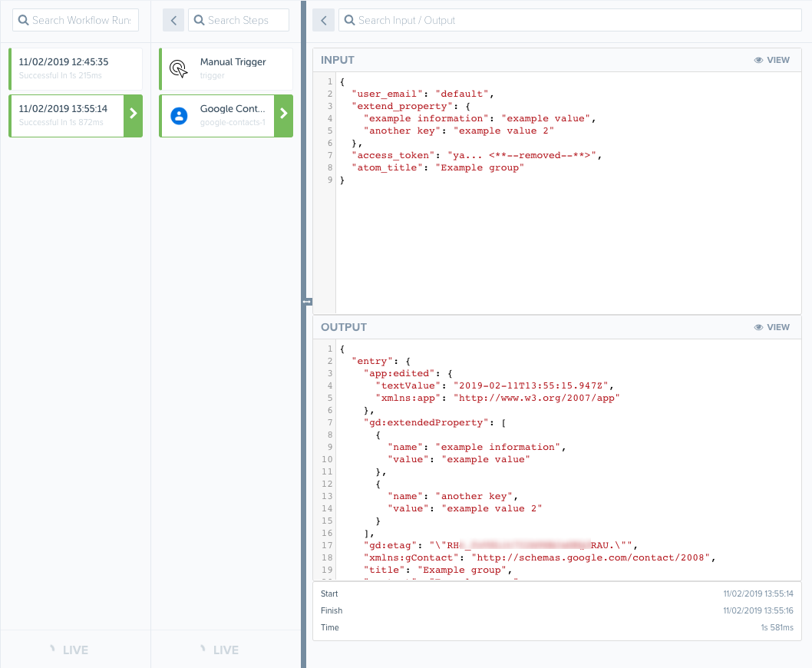
Task: Expand the Google Contacts step green arrow
Action: (283, 114)
